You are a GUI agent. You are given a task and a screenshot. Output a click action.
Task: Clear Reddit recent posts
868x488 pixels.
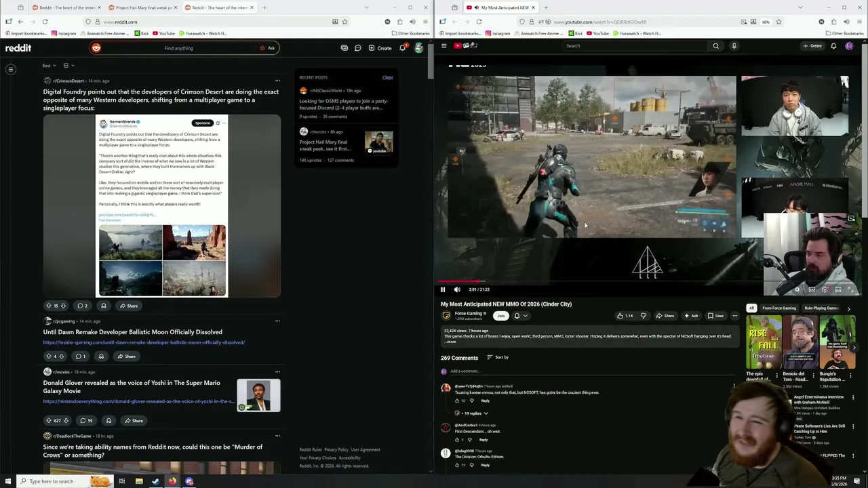coord(387,77)
